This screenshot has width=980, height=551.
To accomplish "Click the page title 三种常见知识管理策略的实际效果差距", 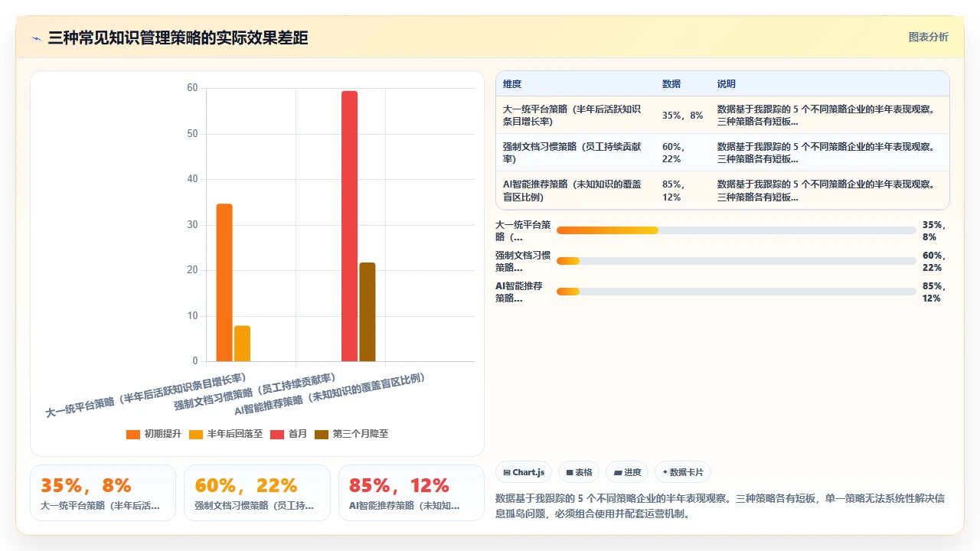I will (178, 38).
